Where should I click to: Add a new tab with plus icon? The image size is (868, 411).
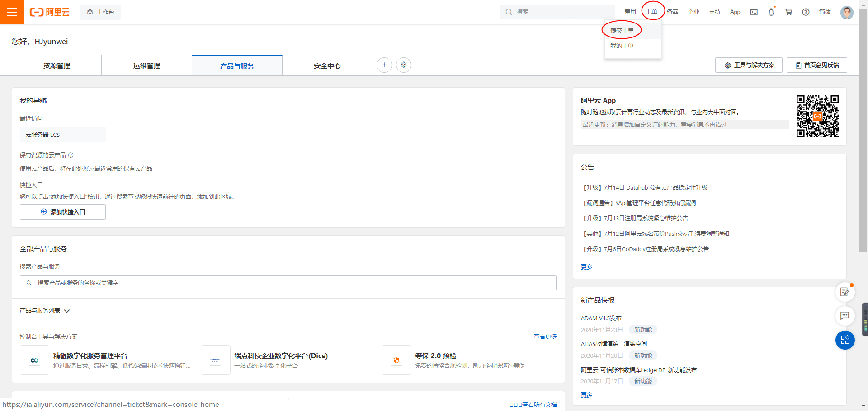(x=384, y=65)
